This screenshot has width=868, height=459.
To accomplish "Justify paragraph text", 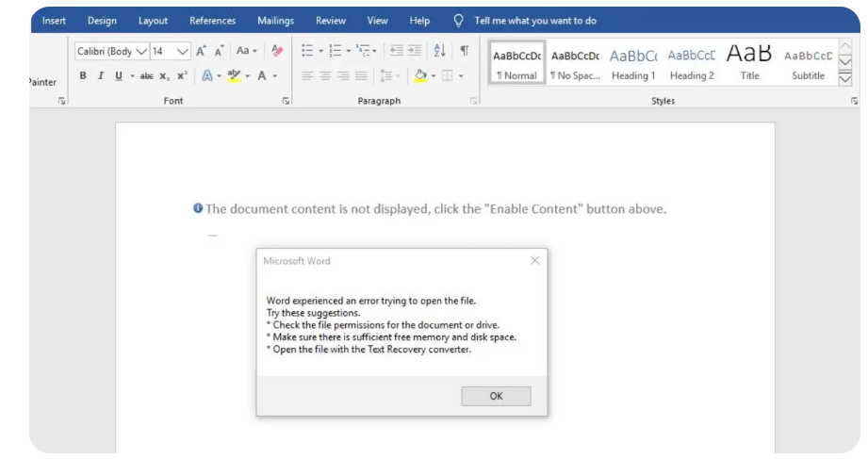I will [361, 75].
